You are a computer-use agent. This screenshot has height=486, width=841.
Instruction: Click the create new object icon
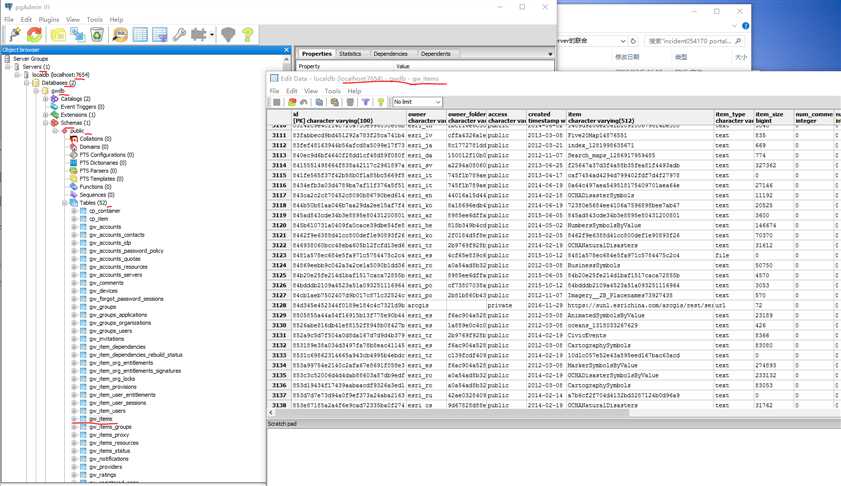click(77, 35)
